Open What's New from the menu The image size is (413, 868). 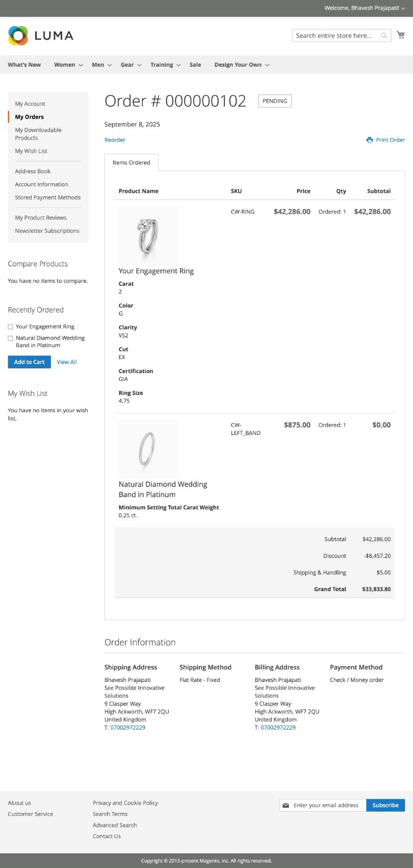24,65
